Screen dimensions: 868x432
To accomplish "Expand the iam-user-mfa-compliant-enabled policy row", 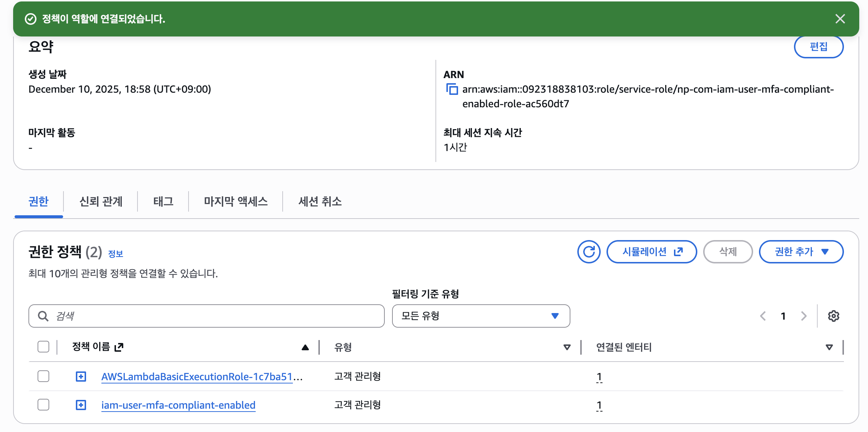I will pyautogui.click(x=81, y=405).
